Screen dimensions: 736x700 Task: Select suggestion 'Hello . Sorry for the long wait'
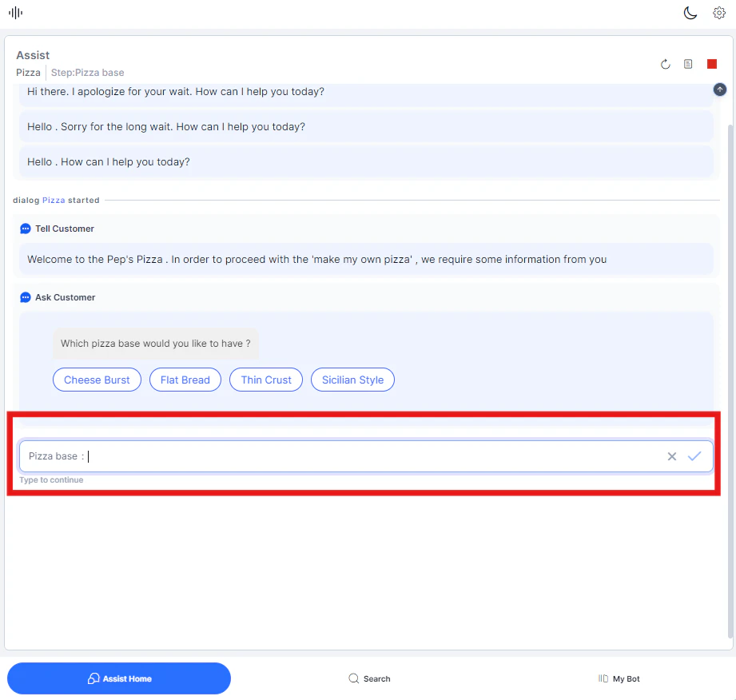pyautogui.click(x=366, y=126)
